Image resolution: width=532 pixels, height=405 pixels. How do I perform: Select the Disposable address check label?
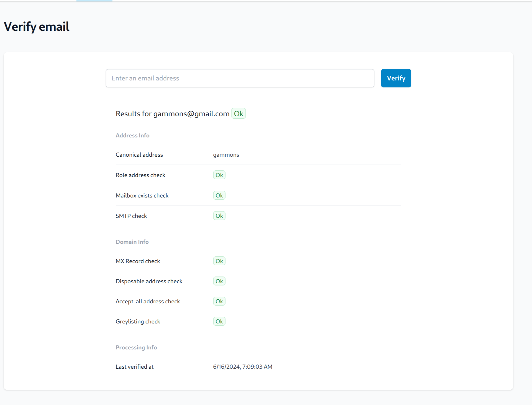[x=149, y=281]
